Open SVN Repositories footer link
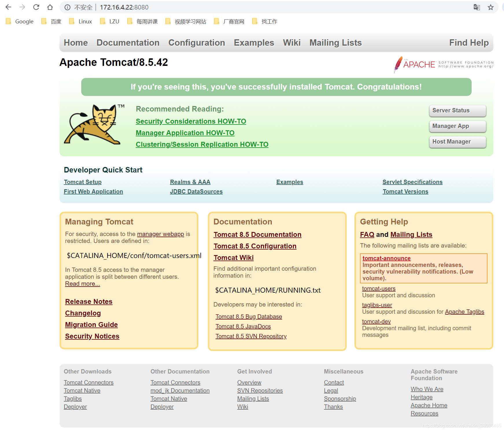The height and width of the screenshot is (431, 504). pos(260,391)
